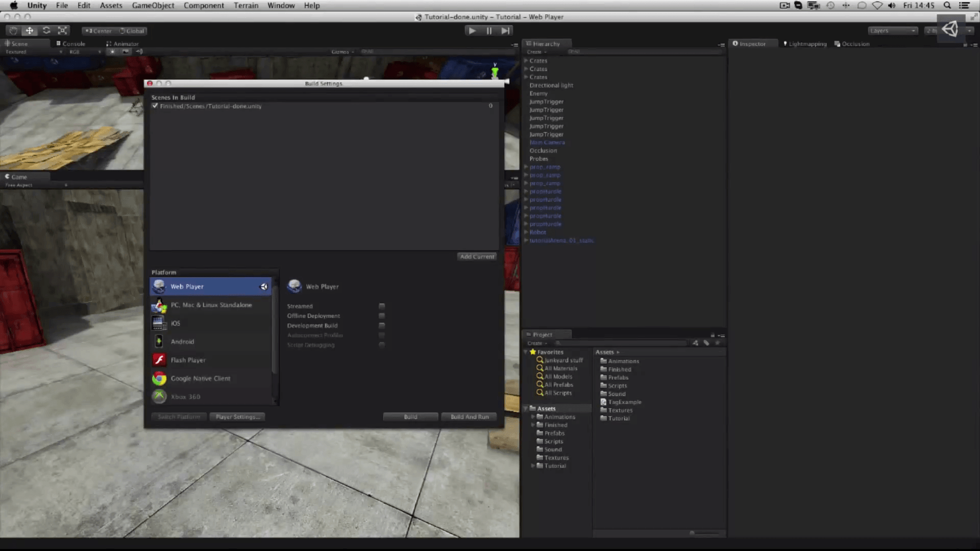Viewport: 980px width, 551px height.
Task: Switch to the Occlusion tab
Action: click(x=852, y=44)
